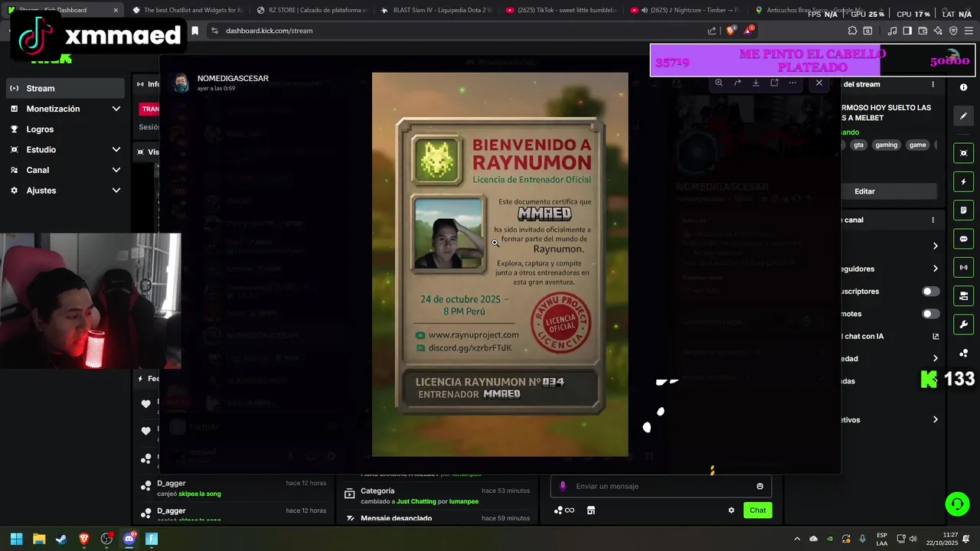Download the image from the viewer toolbar
The image size is (980, 551).
[x=756, y=83]
